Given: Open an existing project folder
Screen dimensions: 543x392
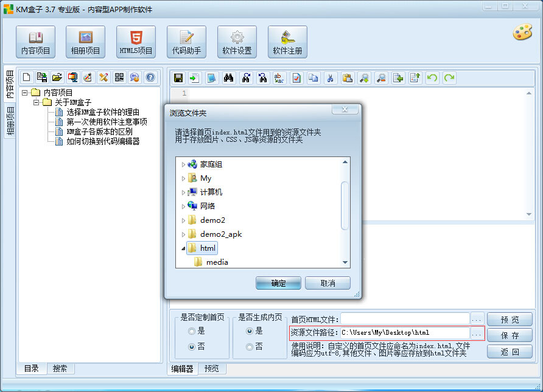Looking at the screenshot, I should (57, 77).
